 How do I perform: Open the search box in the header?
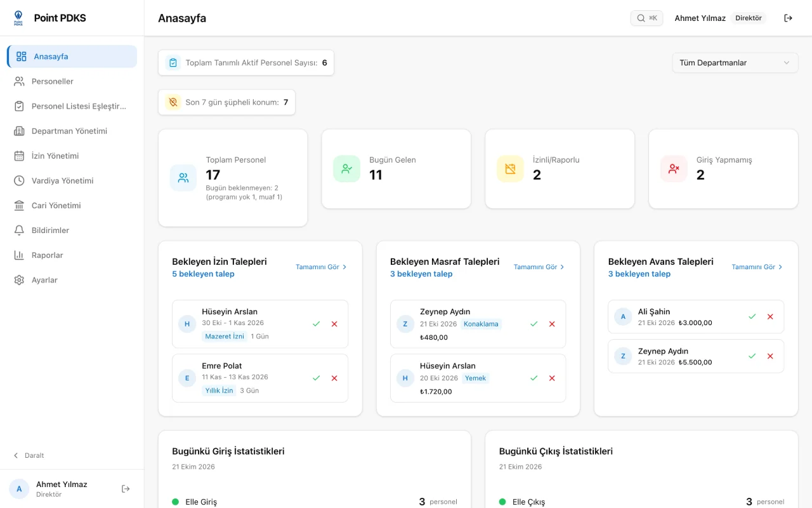[x=646, y=18]
